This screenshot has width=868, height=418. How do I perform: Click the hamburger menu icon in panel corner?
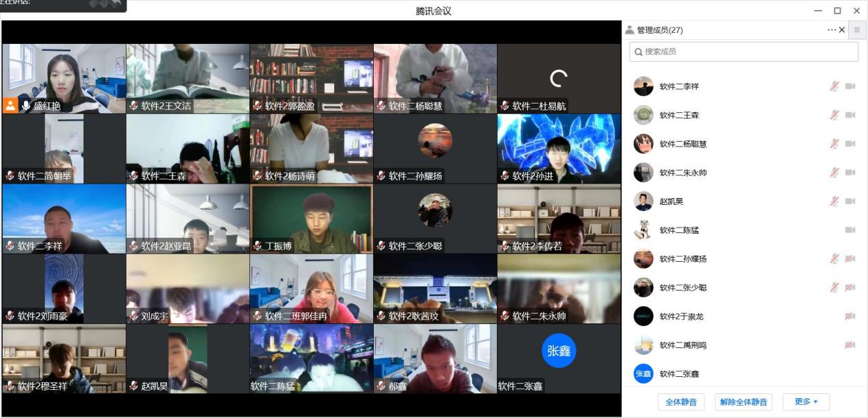tap(857, 30)
